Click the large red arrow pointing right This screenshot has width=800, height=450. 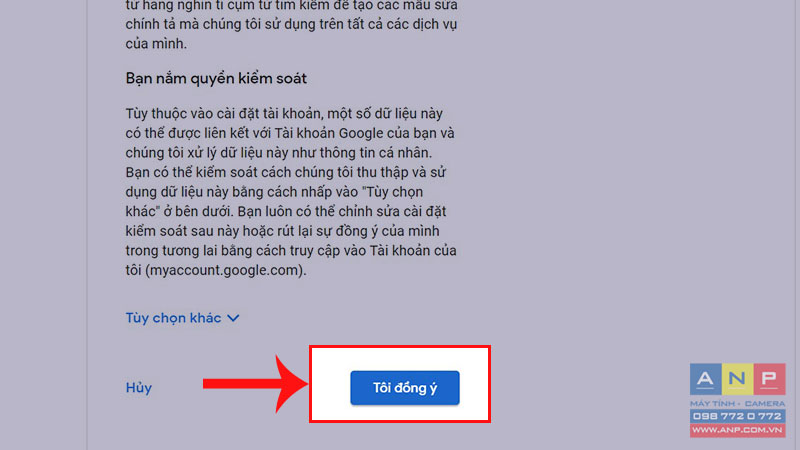pyautogui.click(x=255, y=384)
